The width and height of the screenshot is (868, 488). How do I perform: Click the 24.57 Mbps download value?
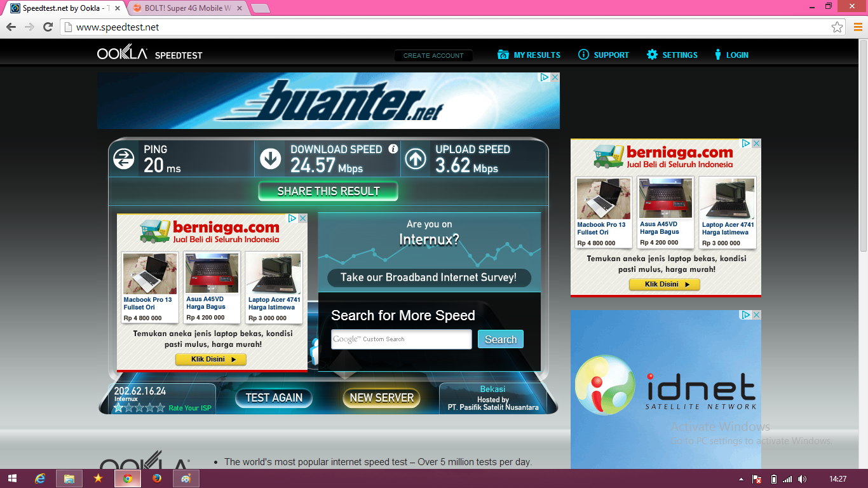[x=327, y=165]
